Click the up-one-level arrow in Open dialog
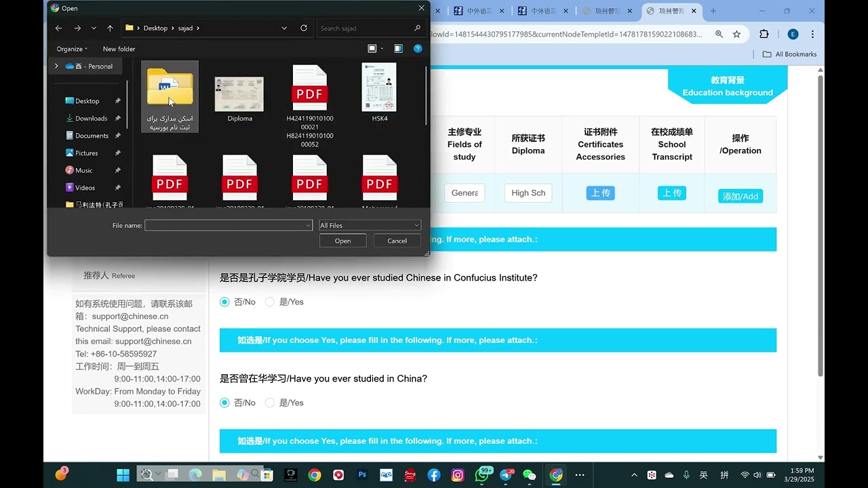The height and width of the screenshot is (488, 868). [x=110, y=28]
